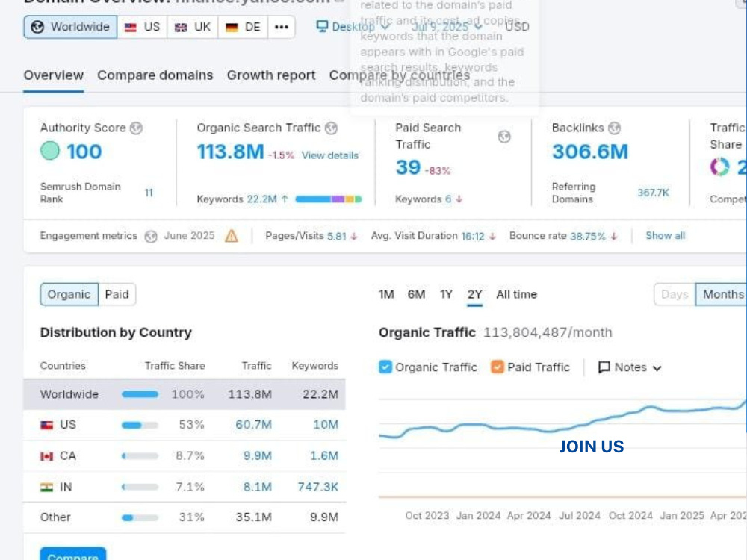The width and height of the screenshot is (747, 560).
Task: Switch chart granularity to Days
Action: [675, 294]
